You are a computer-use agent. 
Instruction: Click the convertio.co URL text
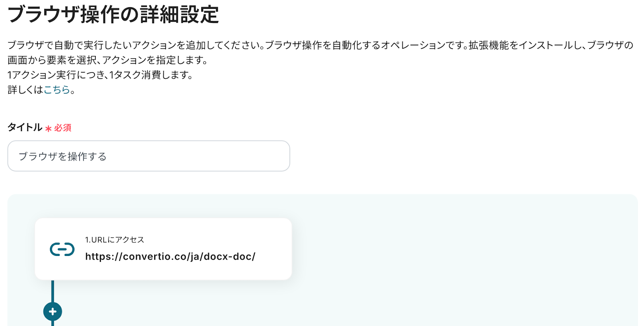click(x=170, y=256)
